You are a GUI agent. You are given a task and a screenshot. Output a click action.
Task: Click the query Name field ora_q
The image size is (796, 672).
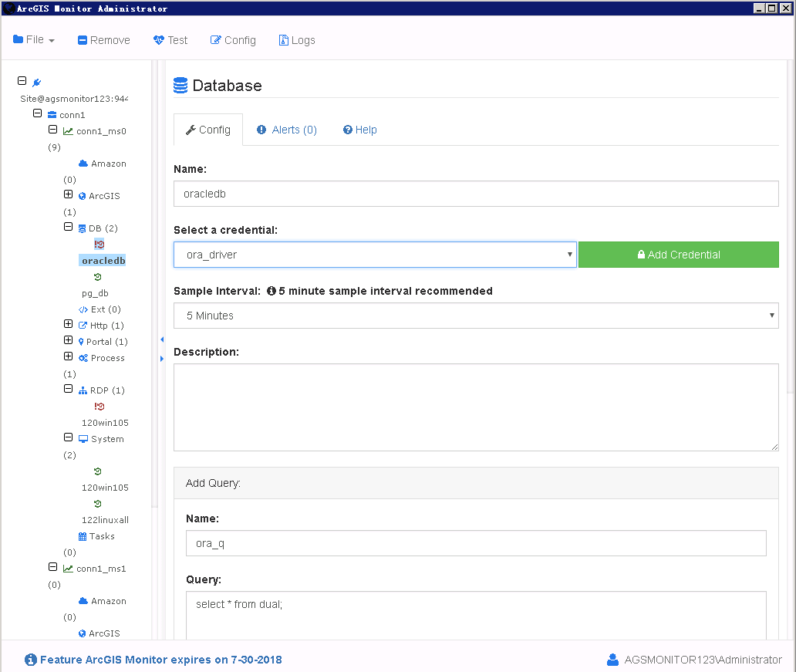point(476,543)
